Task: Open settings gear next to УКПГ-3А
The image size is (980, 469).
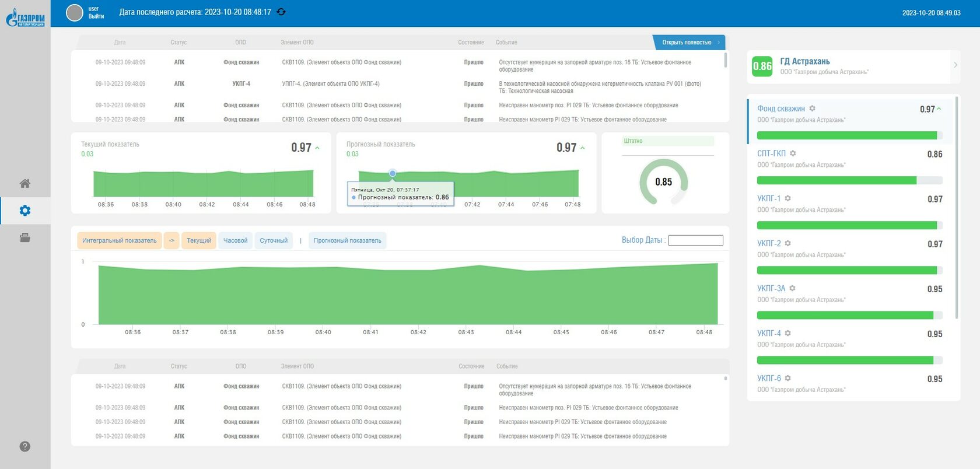Action: pos(792,288)
